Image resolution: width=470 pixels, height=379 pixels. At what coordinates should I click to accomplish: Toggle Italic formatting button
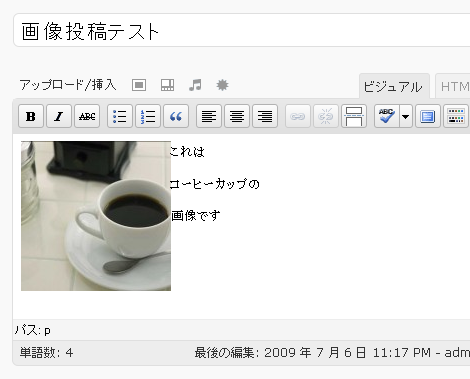(x=59, y=116)
